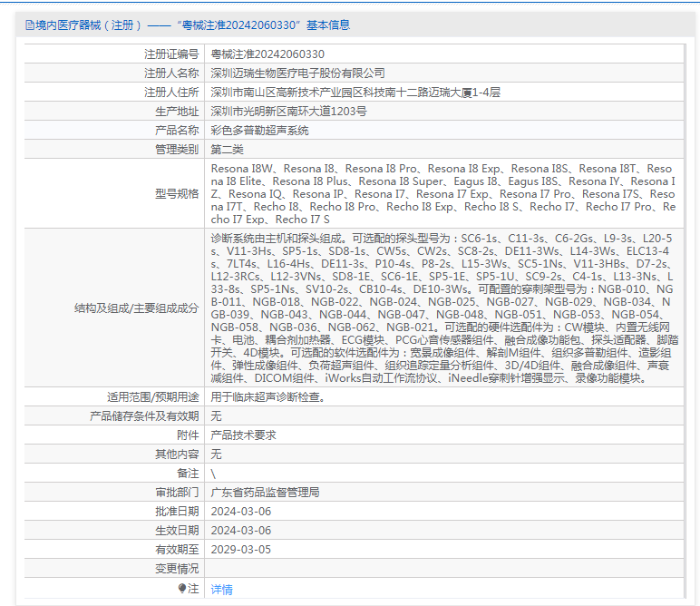Click the 注册人住所 label
Viewport: 700px width, 606px height.
click(x=171, y=93)
